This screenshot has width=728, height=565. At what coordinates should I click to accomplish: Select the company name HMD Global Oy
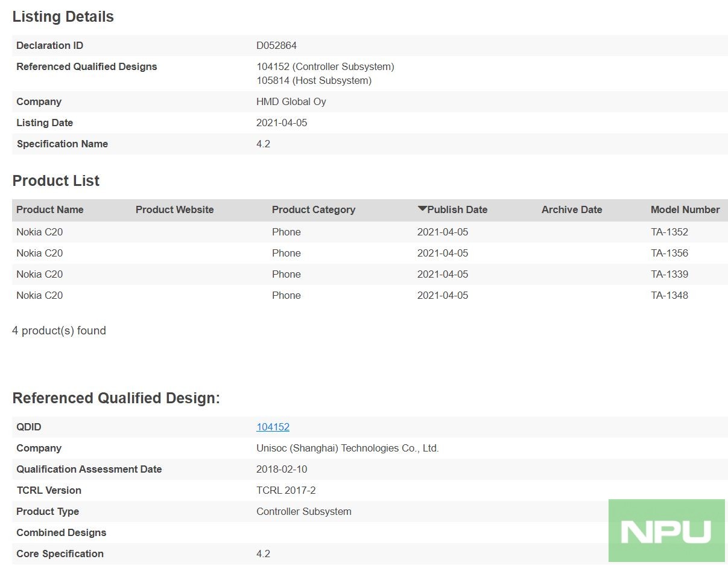(x=291, y=101)
